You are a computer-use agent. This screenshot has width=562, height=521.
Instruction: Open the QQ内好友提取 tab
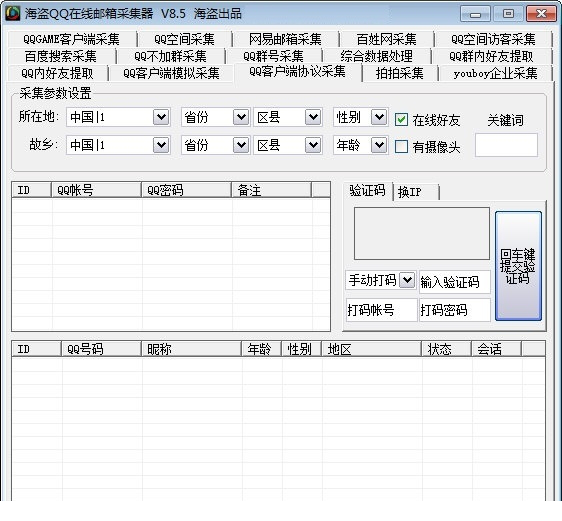(57, 73)
